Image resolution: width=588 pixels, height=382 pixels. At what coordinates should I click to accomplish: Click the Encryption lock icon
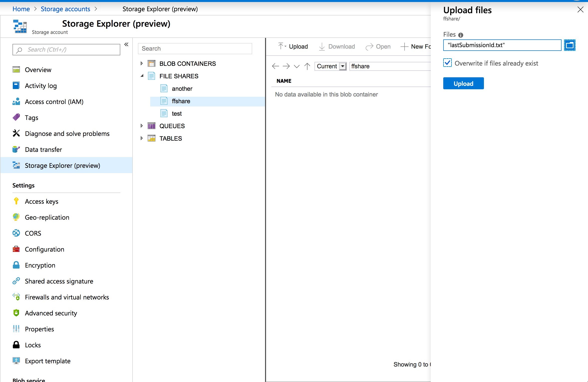point(16,265)
